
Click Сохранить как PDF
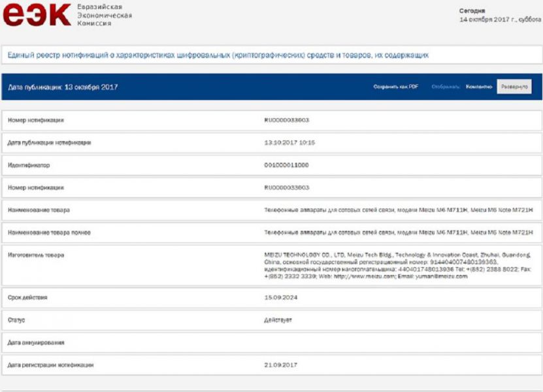pyautogui.click(x=396, y=87)
